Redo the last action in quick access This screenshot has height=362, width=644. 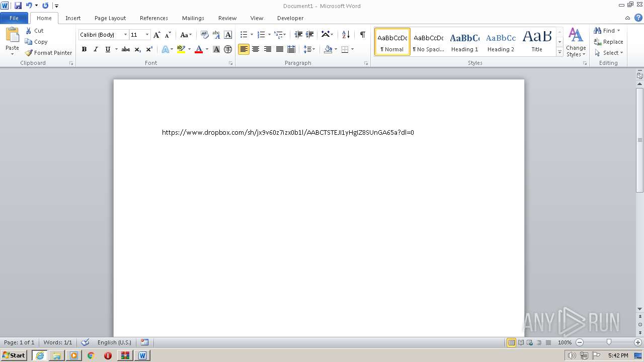point(45,6)
